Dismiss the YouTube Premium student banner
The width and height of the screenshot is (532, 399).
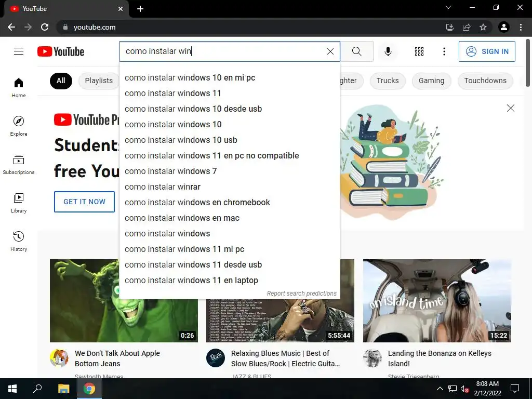(510, 108)
